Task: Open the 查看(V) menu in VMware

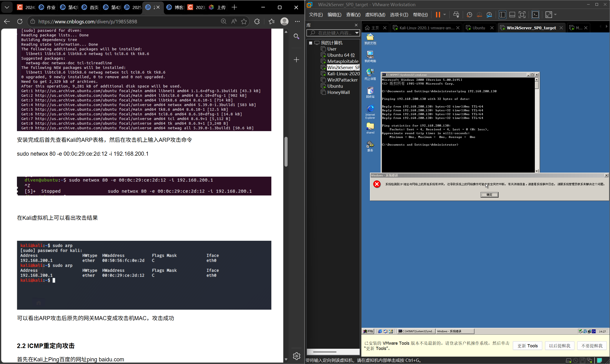Action: point(353,15)
